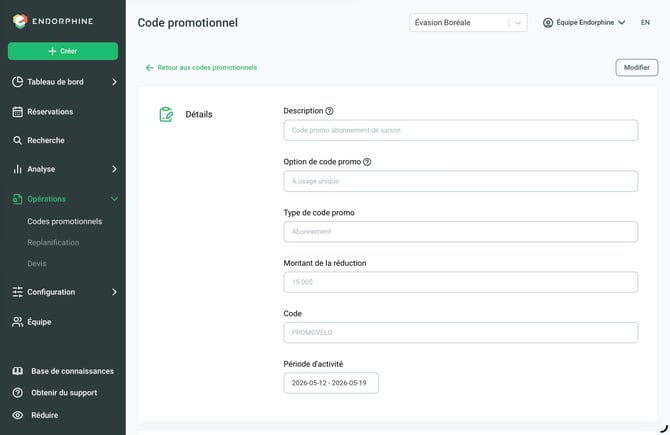670x435 pixels.
Task: Click the Option de code promo help icon
Action: 367,162
